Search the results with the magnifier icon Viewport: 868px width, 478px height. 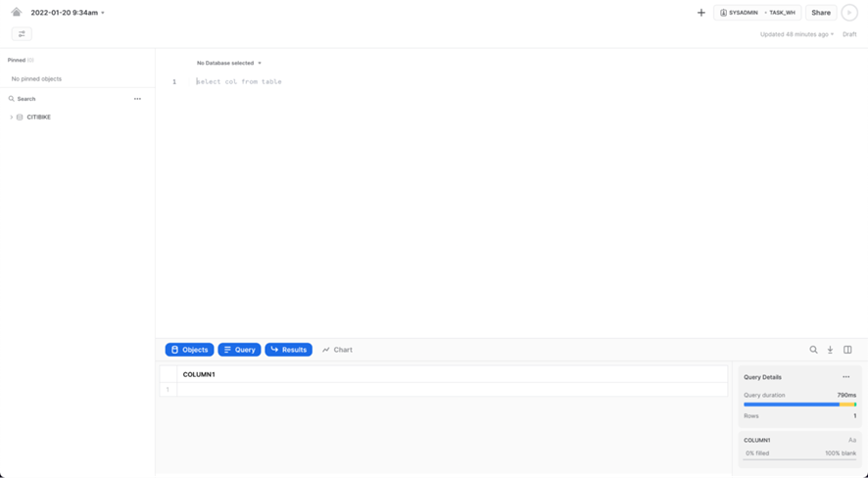pyautogui.click(x=813, y=350)
